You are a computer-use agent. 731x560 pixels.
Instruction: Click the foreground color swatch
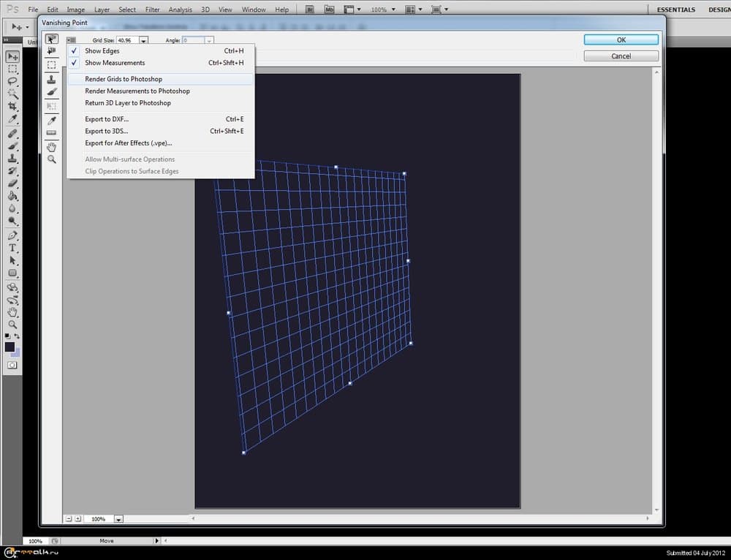coord(10,347)
